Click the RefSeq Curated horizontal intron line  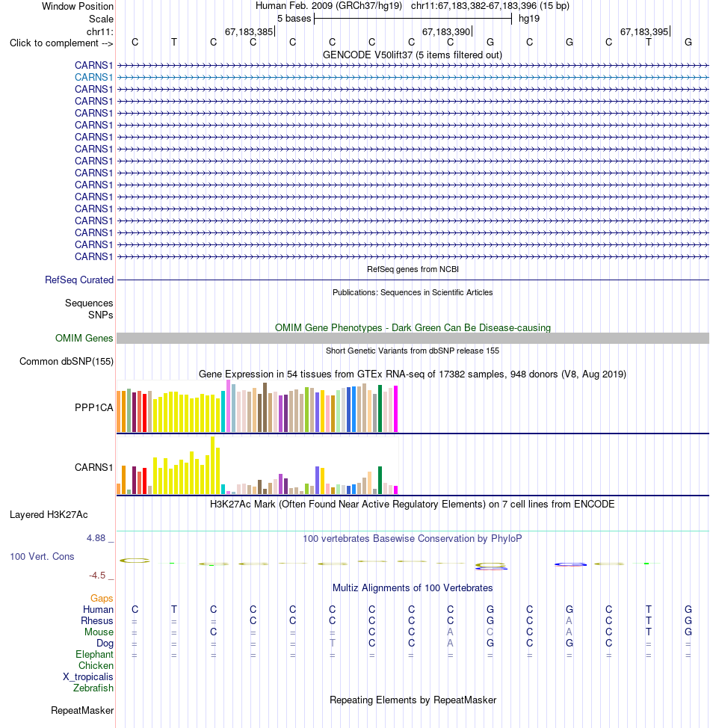coord(413,280)
